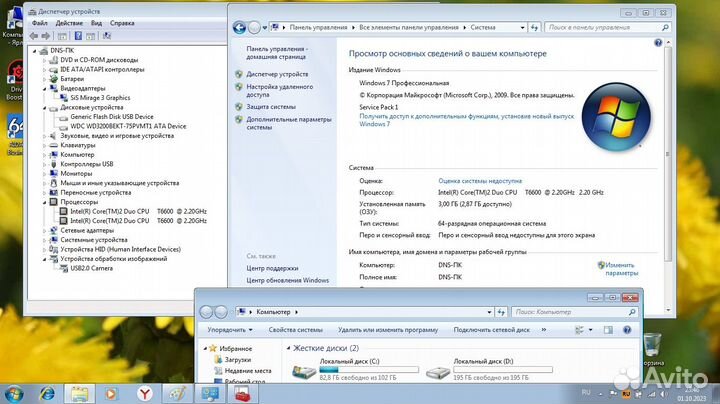This screenshot has height=404, width=720.
Task: Collapse the Процессоры node
Action: coord(45,202)
